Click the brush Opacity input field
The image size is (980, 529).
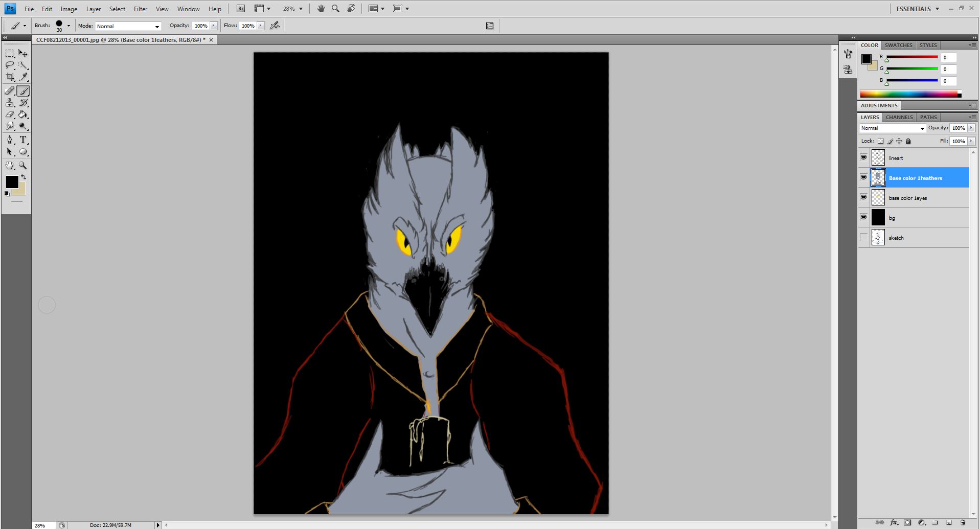coord(200,26)
